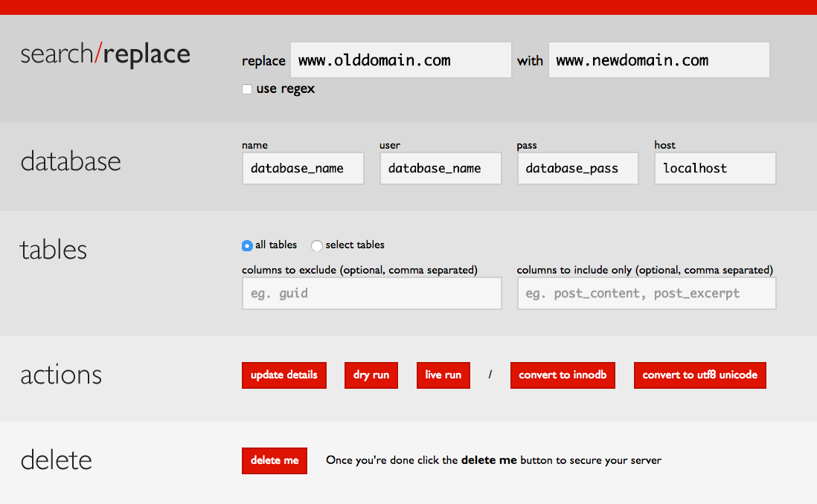Edit the database name field
The width and height of the screenshot is (817, 504).
pyautogui.click(x=303, y=169)
